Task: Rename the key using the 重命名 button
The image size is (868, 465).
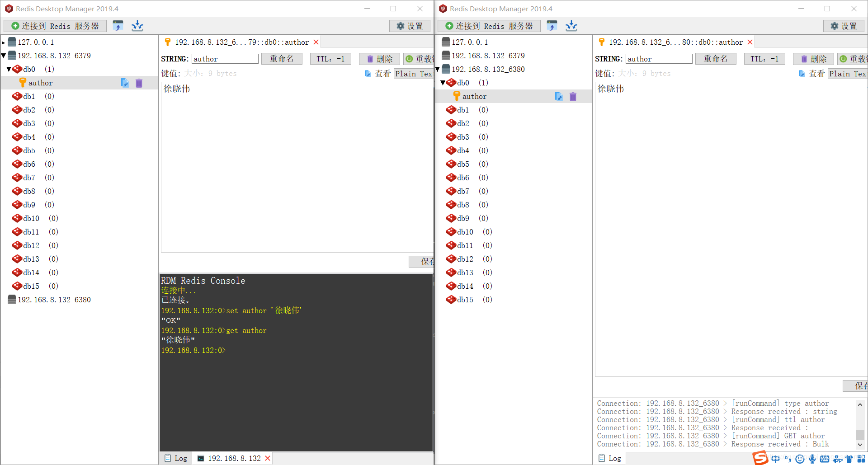Action: click(x=281, y=59)
